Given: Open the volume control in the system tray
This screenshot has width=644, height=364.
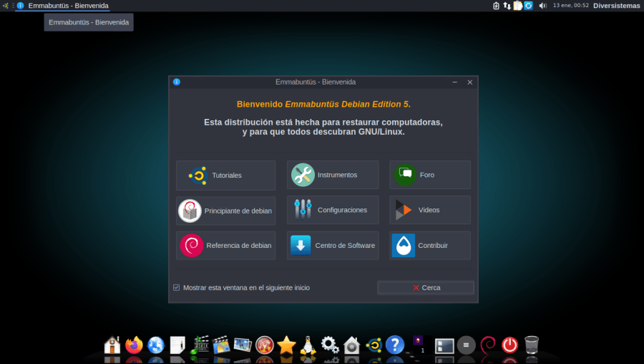Looking at the screenshot, I should 542,6.
